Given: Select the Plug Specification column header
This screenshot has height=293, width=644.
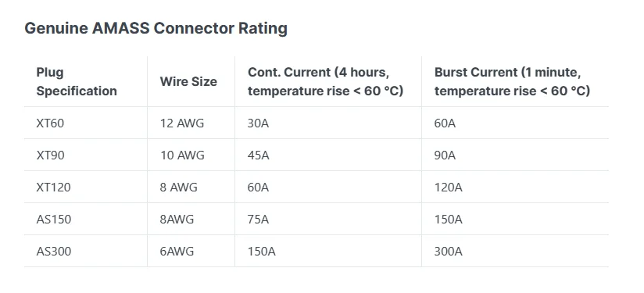Looking at the screenshot, I should coord(77,81).
